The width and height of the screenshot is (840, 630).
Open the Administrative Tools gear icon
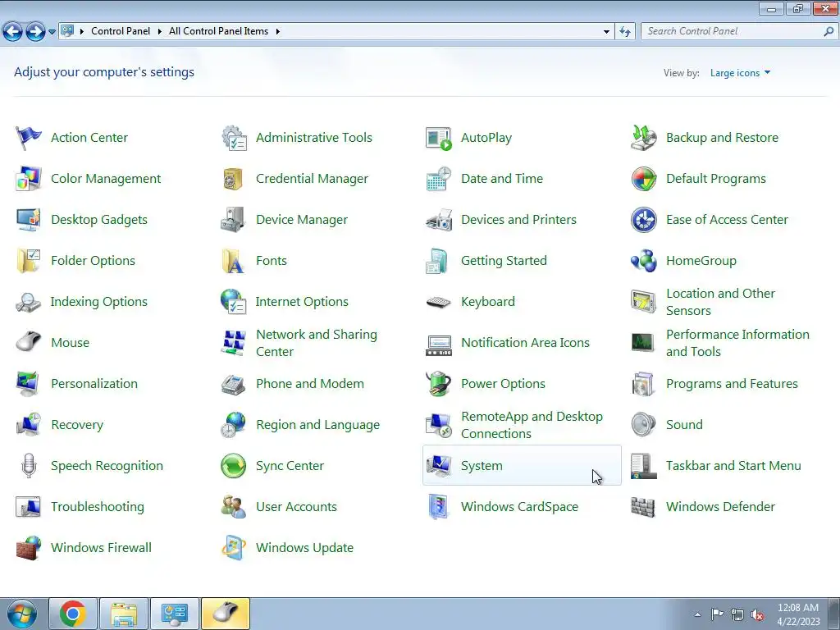[234, 138]
